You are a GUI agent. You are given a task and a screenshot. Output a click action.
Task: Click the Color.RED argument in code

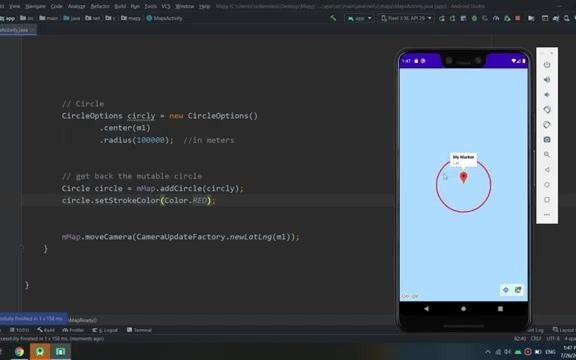185,201
